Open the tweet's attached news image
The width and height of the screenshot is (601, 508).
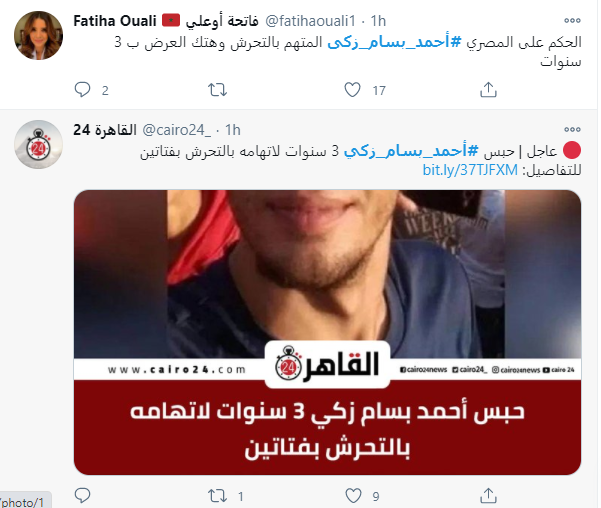coord(327,332)
